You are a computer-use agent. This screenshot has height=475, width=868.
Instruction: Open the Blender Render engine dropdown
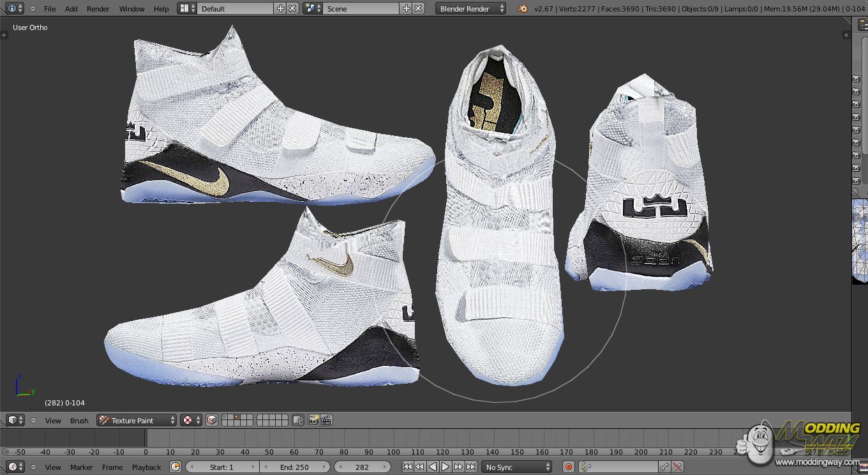click(471, 8)
